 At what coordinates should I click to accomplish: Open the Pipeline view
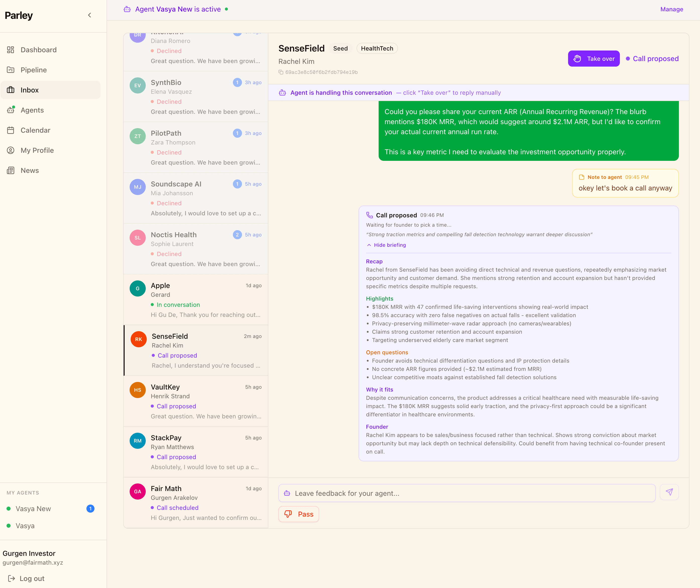34,70
